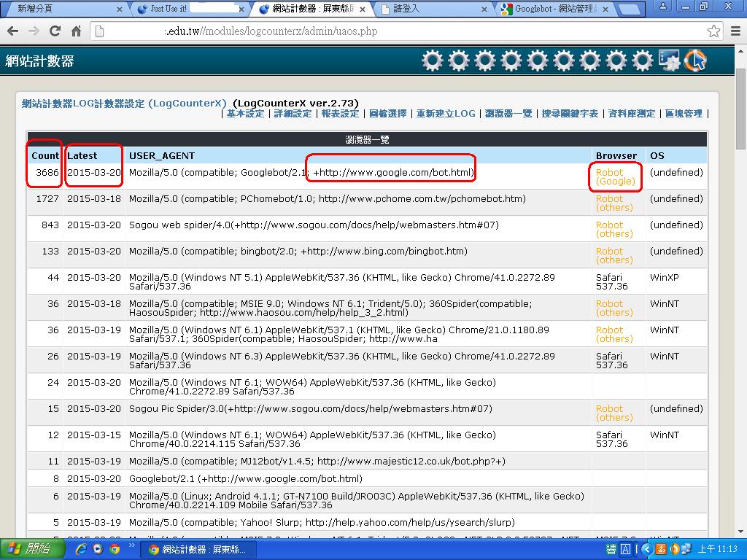The width and height of the screenshot is (747, 560).
Task: Open the 基本設定 admin menu link
Action: [245, 114]
